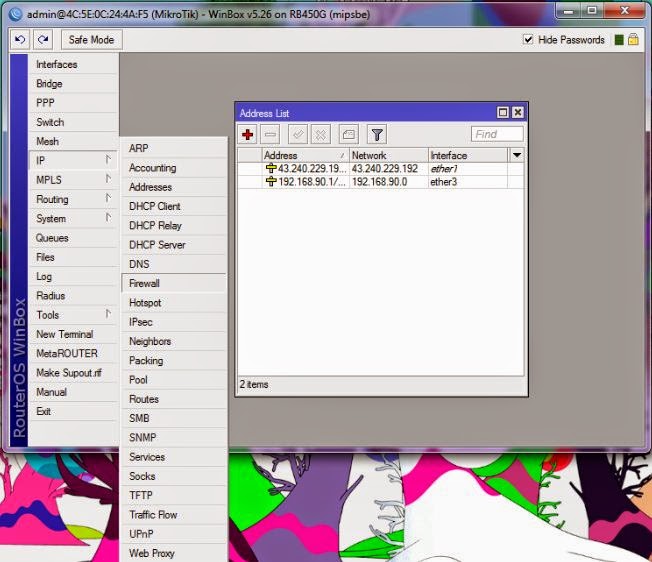Expand the System submenu
The height and width of the screenshot is (562, 652).
click(x=73, y=218)
